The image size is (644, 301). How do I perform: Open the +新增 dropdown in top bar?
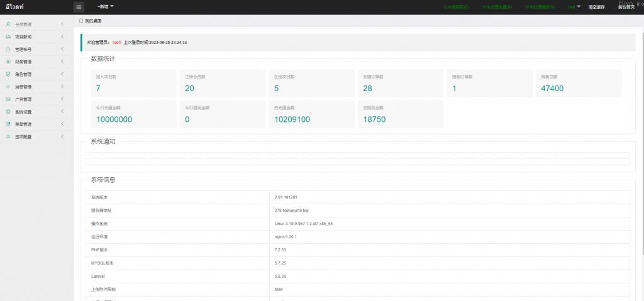click(x=106, y=7)
